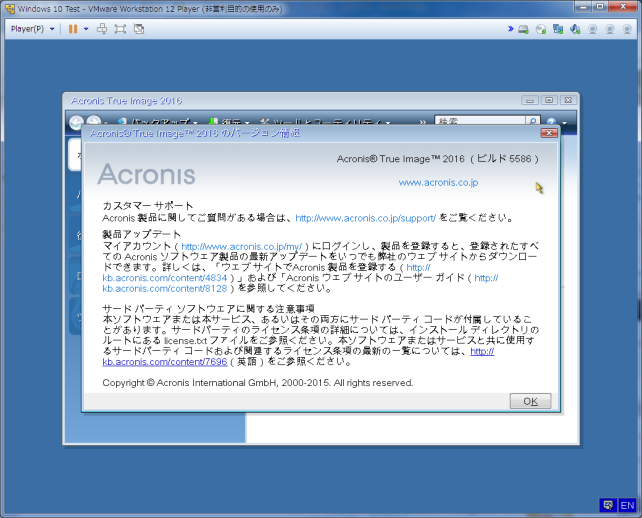Open the バックアップ menu in Acronis main window
Viewport: 642px width, 518px height.
(160, 122)
